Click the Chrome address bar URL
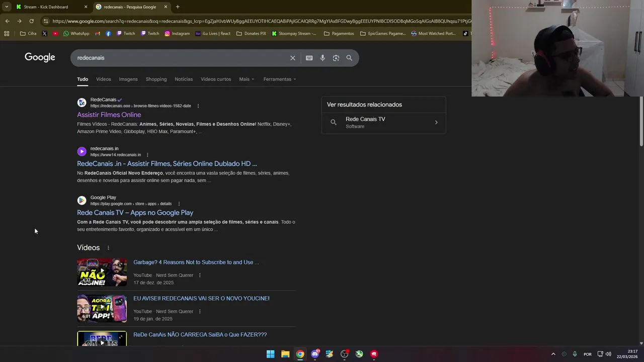Image resolution: width=644 pixels, height=362 pixels. [x=262, y=21]
